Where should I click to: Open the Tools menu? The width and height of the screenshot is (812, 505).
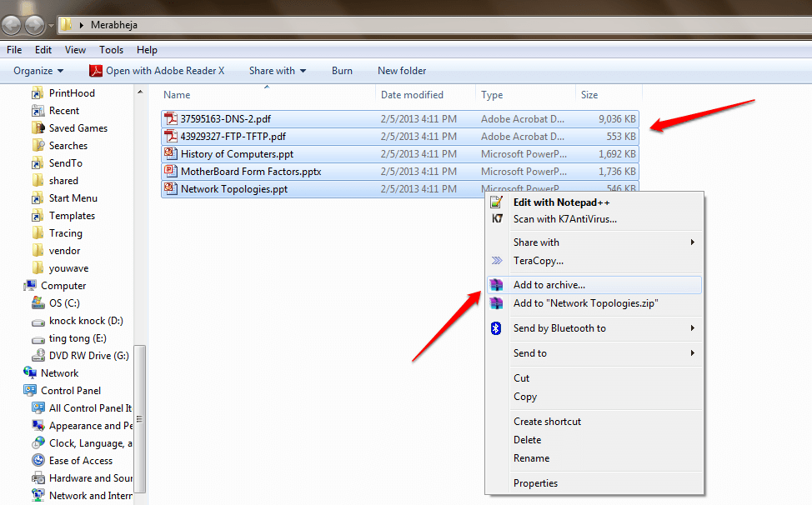tap(112, 50)
